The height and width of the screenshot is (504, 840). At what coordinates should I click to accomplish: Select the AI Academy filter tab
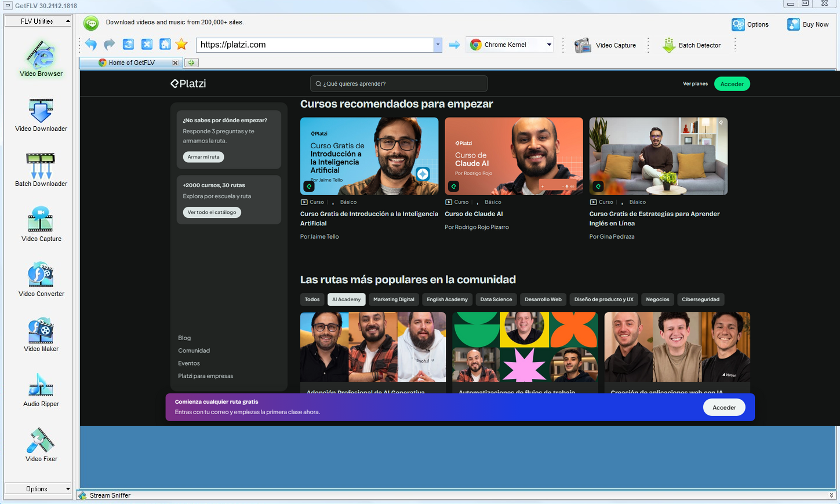(x=346, y=300)
